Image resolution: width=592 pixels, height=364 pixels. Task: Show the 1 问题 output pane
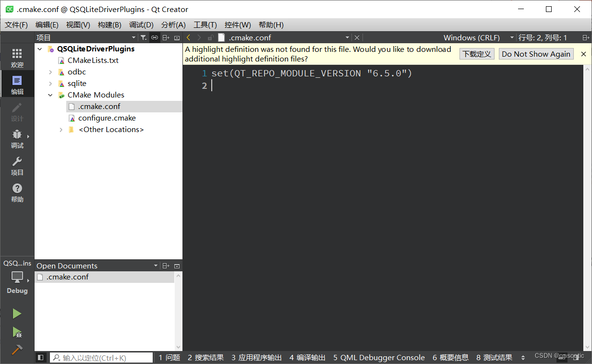(169, 357)
